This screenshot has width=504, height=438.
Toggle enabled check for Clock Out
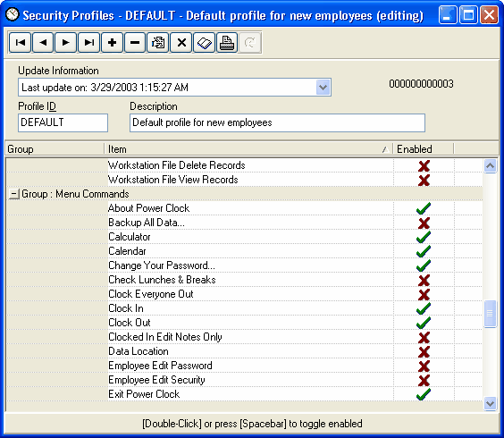424,323
